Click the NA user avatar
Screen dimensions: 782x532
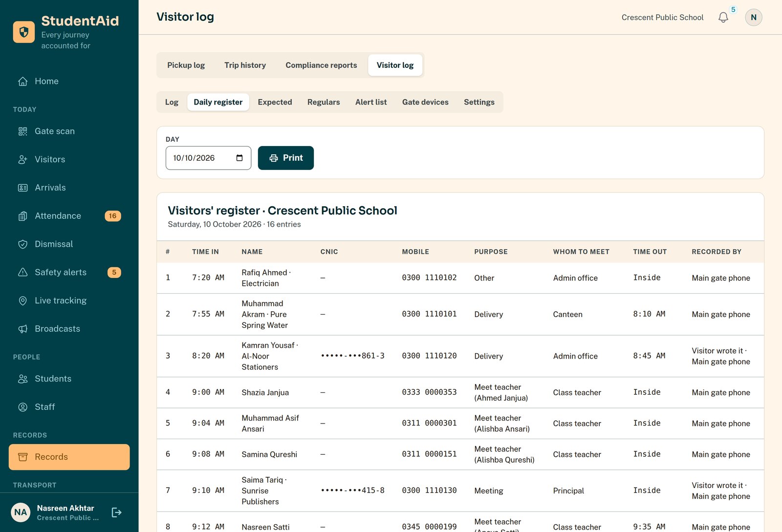pos(21,512)
